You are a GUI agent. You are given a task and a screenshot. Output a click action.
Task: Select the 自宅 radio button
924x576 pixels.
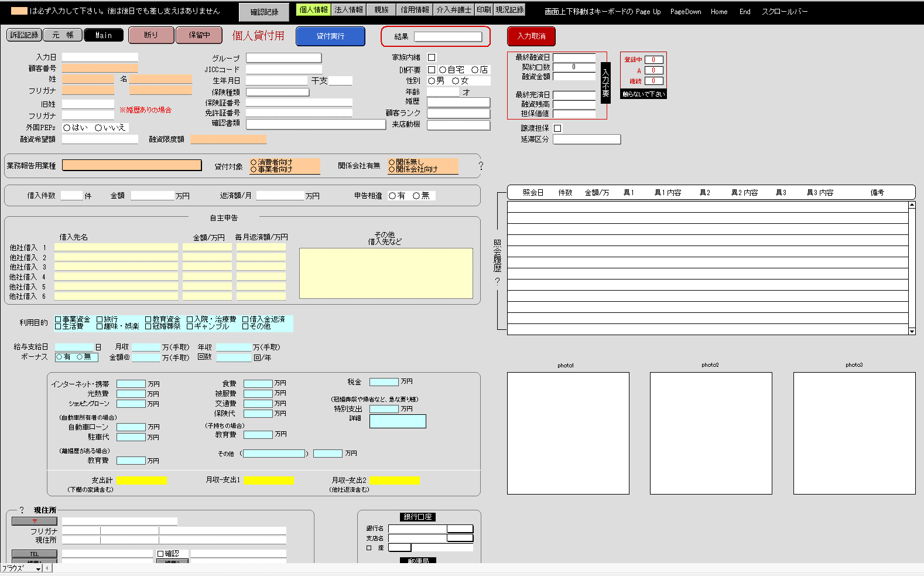(443, 70)
